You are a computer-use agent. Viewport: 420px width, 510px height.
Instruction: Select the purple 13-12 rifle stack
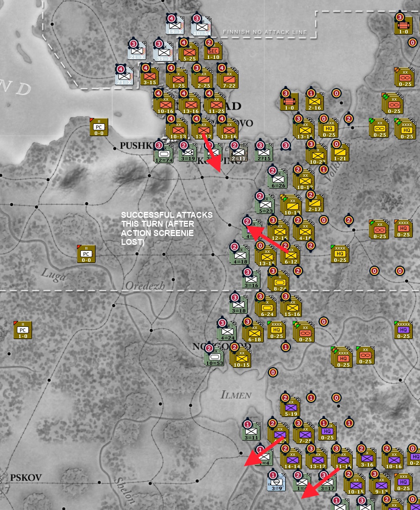point(317,458)
